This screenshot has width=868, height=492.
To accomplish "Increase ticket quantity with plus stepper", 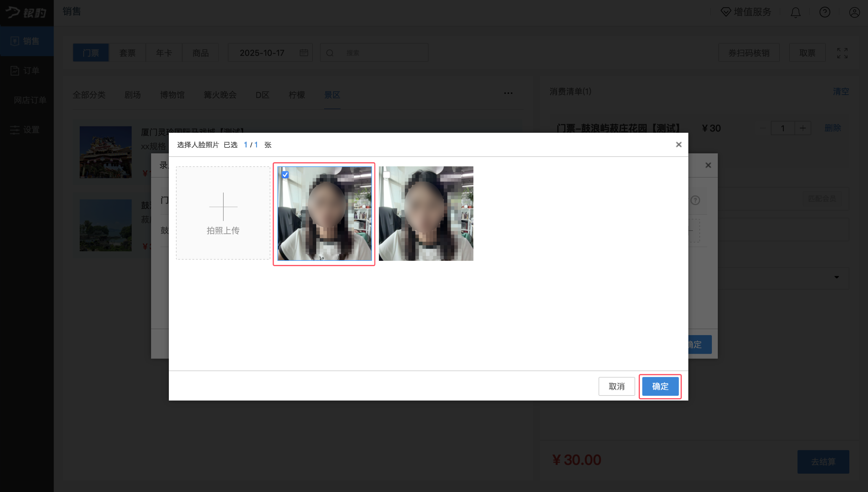I will [x=803, y=128].
